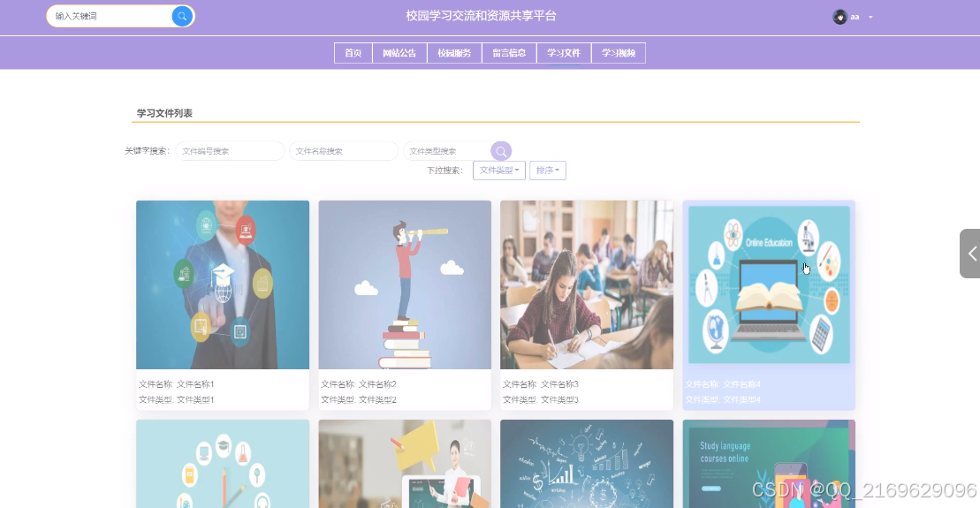Open the 留言信息 tab
The width and height of the screenshot is (980, 508).
point(509,53)
